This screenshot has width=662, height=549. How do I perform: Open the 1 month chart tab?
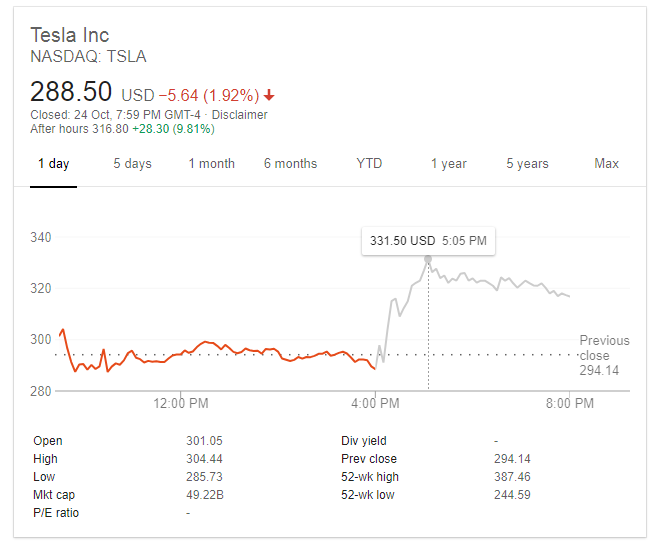tap(211, 164)
